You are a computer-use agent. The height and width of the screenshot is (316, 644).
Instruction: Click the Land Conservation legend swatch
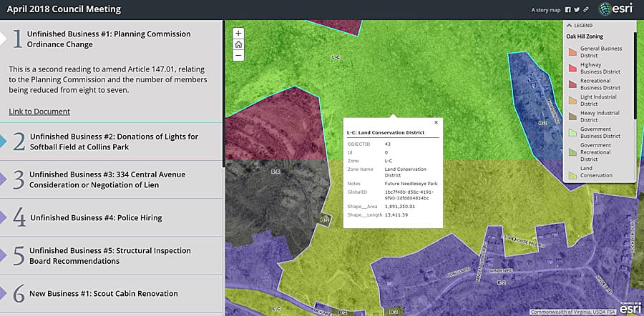(x=572, y=175)
